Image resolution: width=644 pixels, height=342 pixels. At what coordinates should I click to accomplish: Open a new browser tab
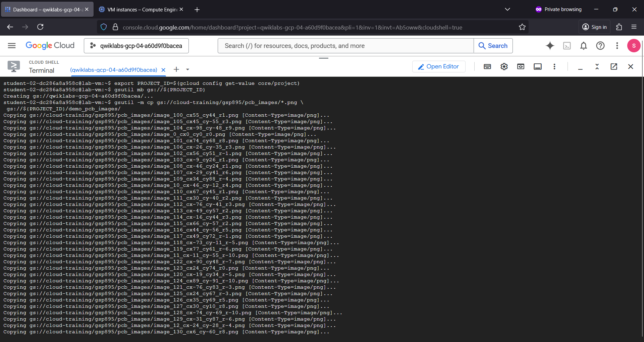coord(197,10)
